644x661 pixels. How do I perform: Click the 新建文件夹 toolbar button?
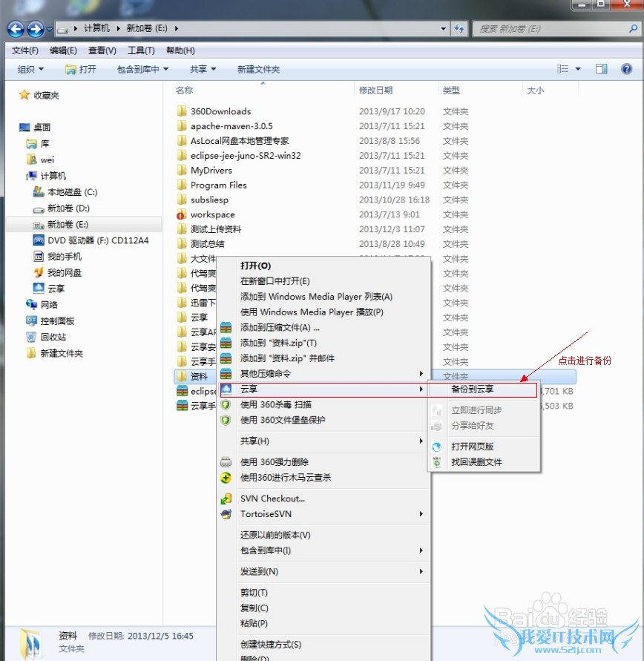(258, 69)
